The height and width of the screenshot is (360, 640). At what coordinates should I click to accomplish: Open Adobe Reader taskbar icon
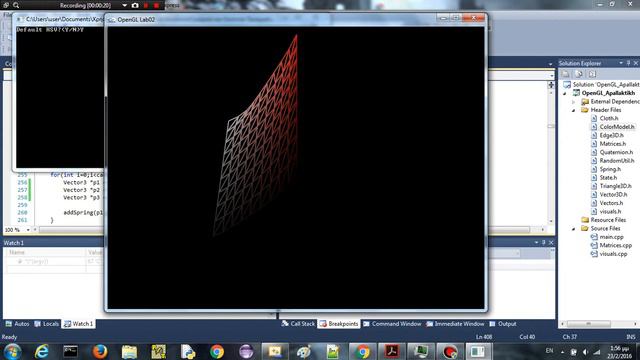coord(391,351)
